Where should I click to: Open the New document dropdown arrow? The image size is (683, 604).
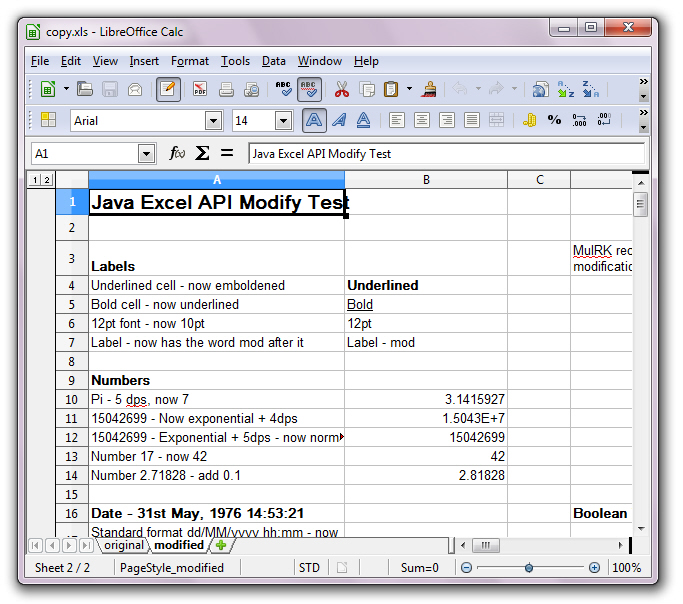pos(66,89)
